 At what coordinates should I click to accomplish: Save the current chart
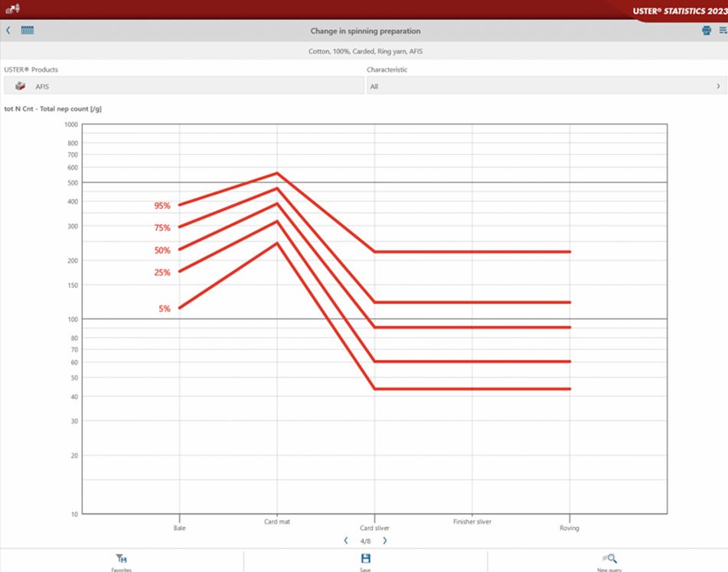pyautogui.click(x=365, y=562)
